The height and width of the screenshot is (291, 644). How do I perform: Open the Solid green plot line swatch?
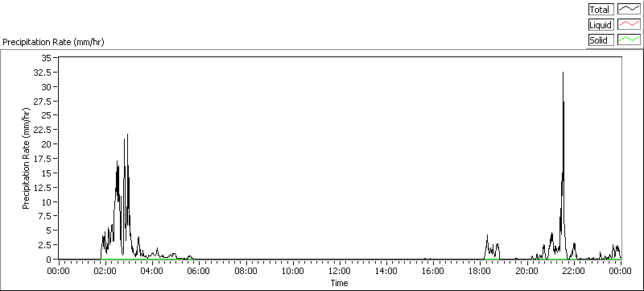(629, 39)
